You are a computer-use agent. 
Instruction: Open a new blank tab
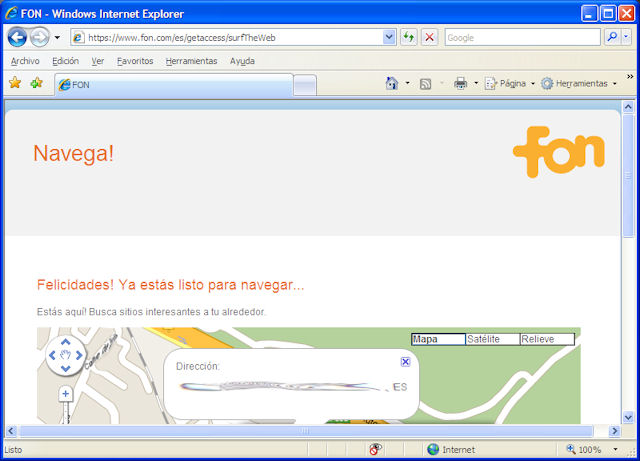point(305,85)
